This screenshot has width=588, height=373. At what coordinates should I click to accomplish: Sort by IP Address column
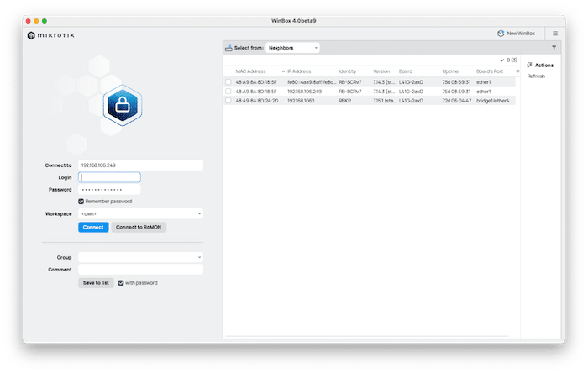pos(299,71)
